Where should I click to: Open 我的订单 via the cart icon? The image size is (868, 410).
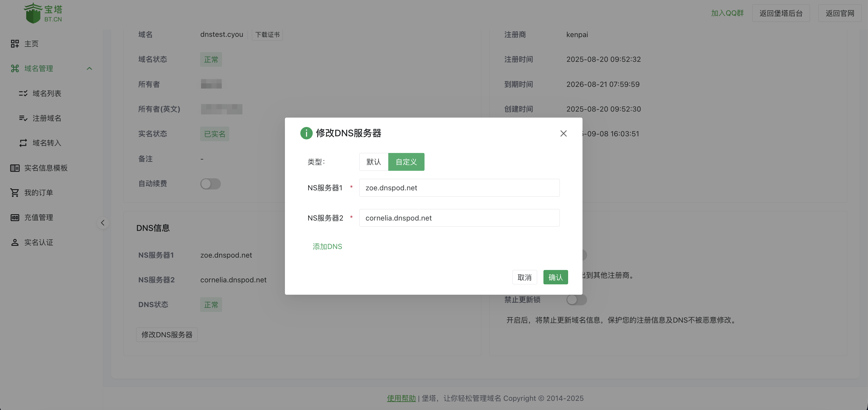tap(14, 192)
